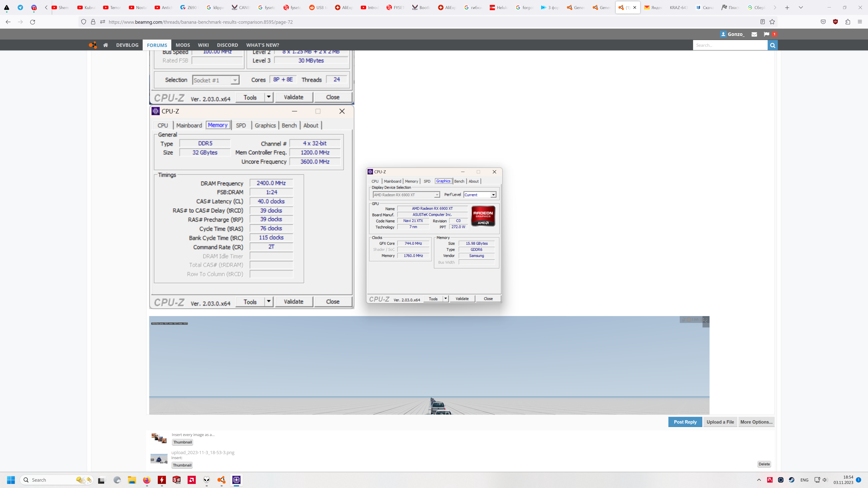Viewport: 868px width, 488px height.
Task: Toggle Firefox reader view icon
Action: (762, 22)
